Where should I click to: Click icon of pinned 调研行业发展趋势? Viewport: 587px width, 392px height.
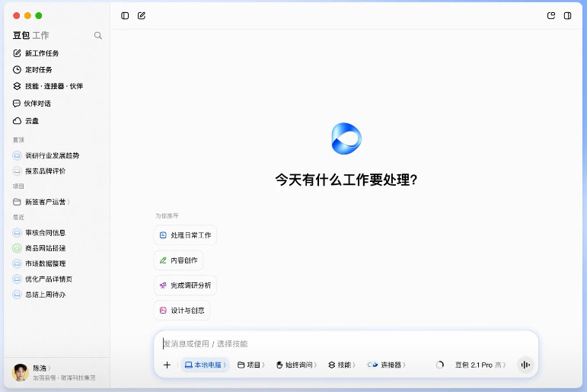17,155
